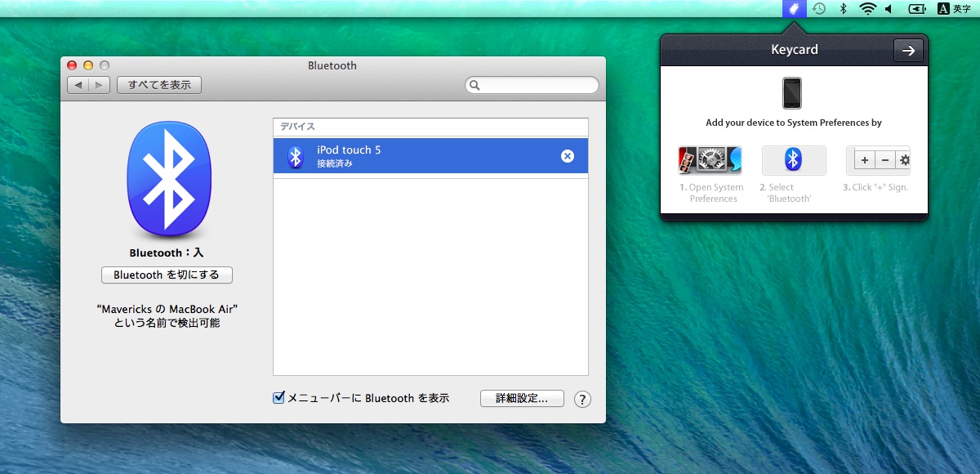The height and width of the screenshot is (474, 980).
Task: Open the Wi-Fi menu bar icon
Action: (x=867, y=9)
